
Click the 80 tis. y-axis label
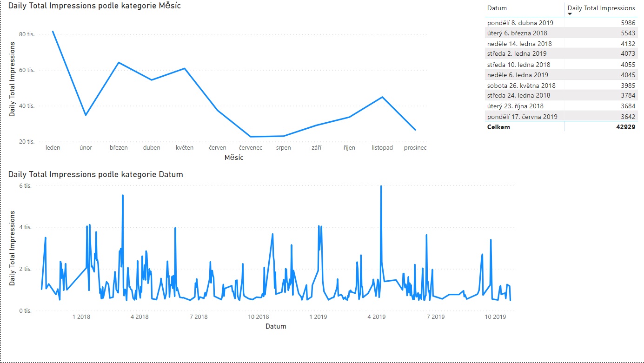(27, 34)
